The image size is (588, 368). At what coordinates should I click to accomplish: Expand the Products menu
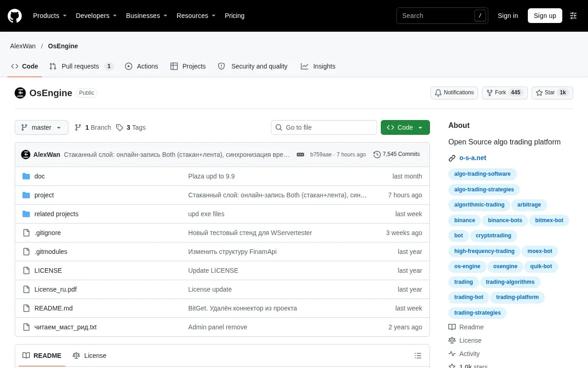(x=50, y=16)
